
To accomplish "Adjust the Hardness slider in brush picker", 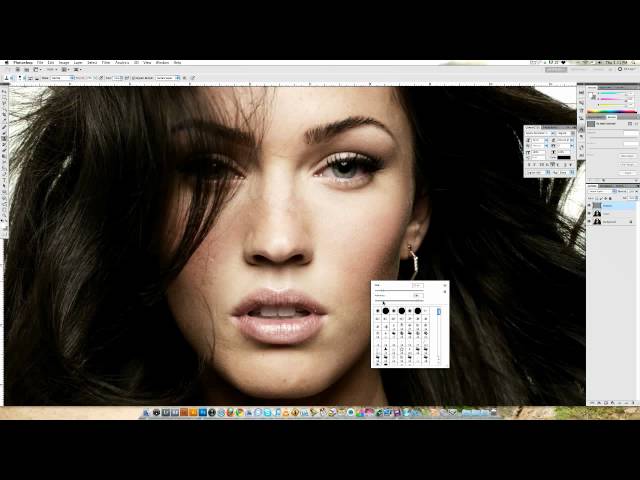I will tap(399, 301).
